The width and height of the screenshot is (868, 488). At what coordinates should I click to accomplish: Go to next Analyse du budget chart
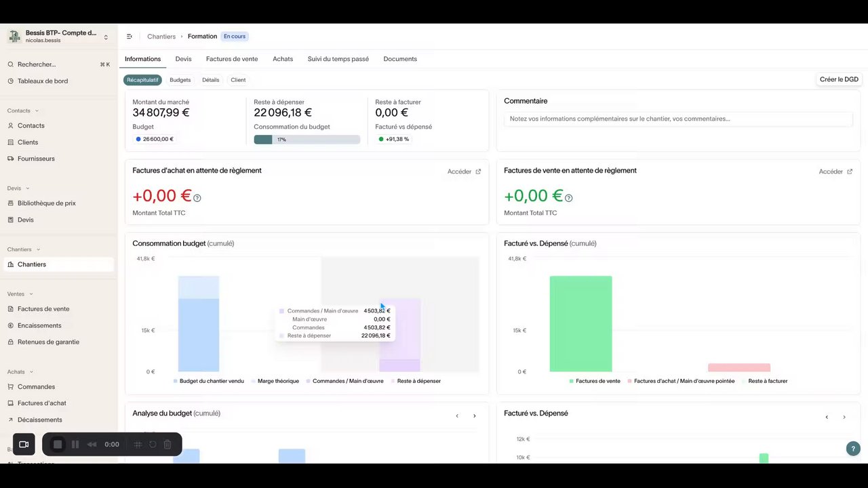[x=475, y=416]
